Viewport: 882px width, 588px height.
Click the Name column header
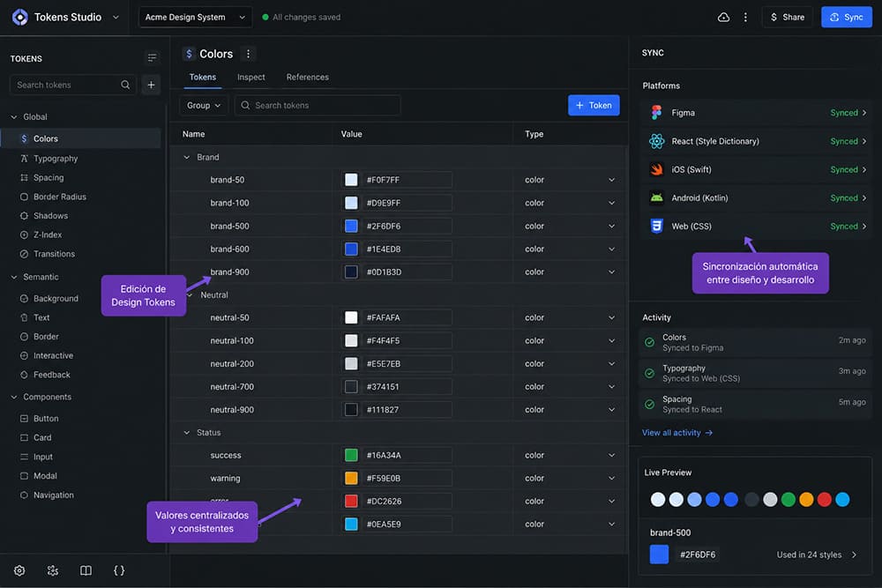tap(193, 134)
